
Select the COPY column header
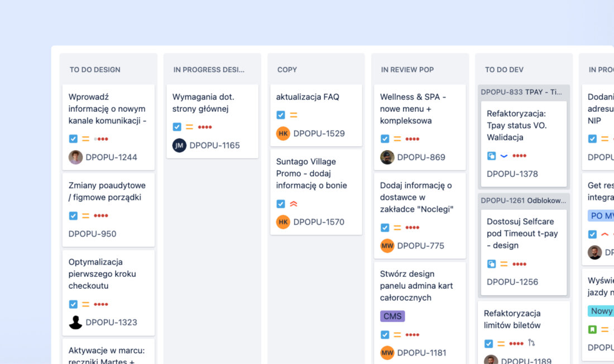[x=287, y=70]
